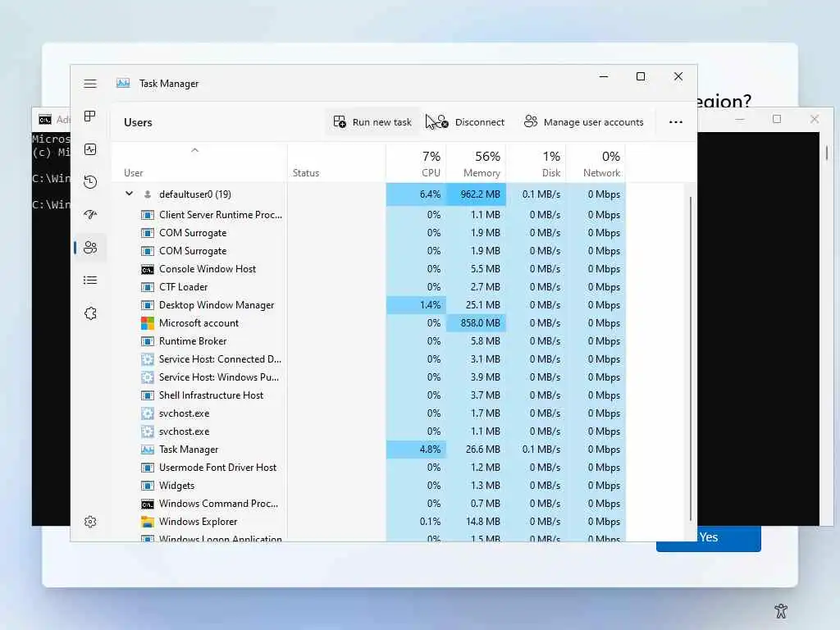The image size is (840, 630).
Task: Select the Task Manager process row icon
Action: [148, 450]
